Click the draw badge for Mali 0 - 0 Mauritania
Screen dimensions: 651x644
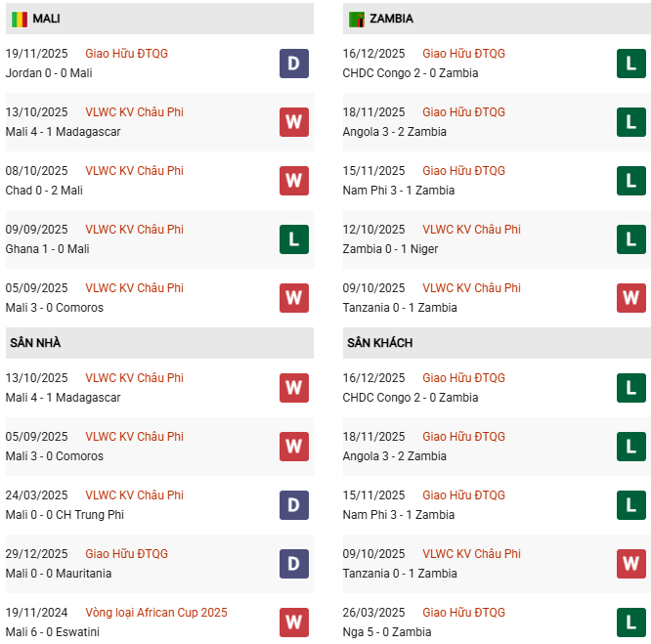(293, 564)
